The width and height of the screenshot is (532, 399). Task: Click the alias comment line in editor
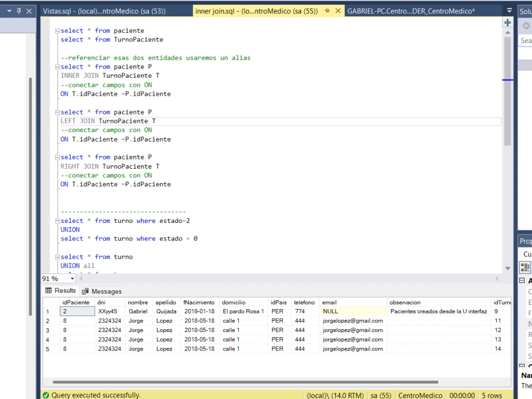click(x=155, y=58)
